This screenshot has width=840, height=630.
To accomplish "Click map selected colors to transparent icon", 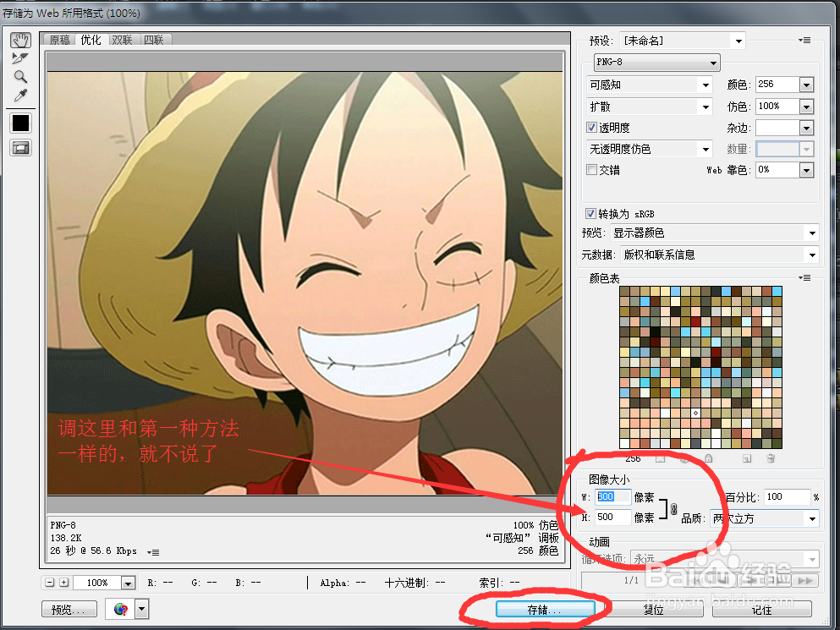I will [660, 458].
